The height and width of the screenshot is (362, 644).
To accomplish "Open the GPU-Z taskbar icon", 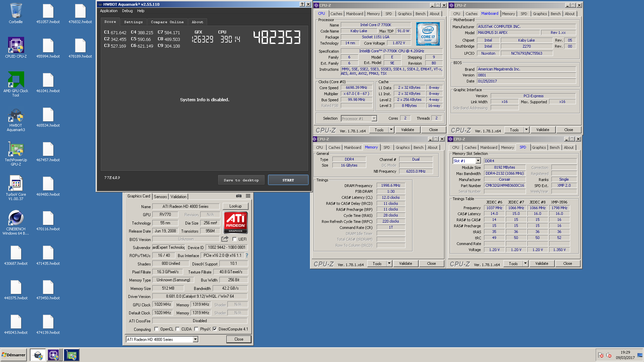I will pyautogui.click(x=71, y=355).
